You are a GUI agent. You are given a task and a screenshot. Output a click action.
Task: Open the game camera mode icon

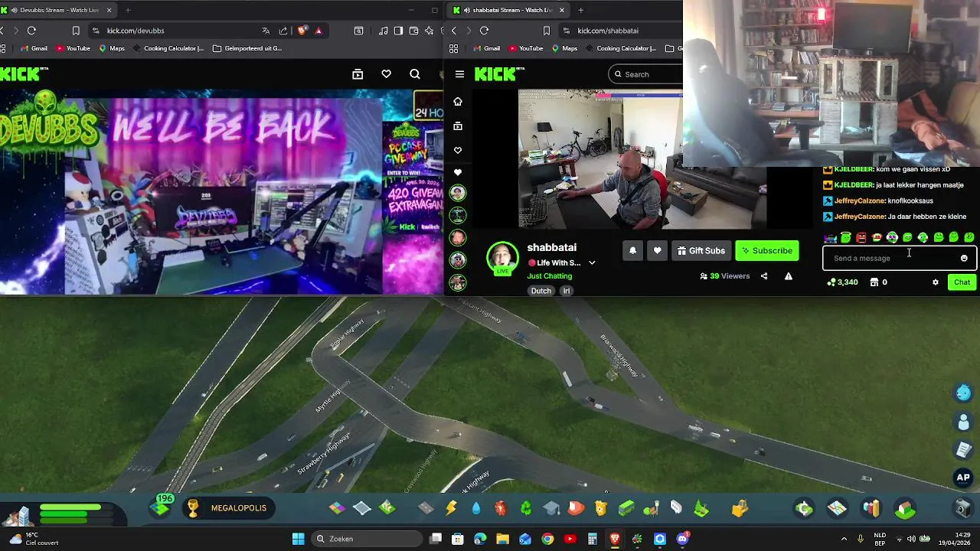(x=963, y=508)
